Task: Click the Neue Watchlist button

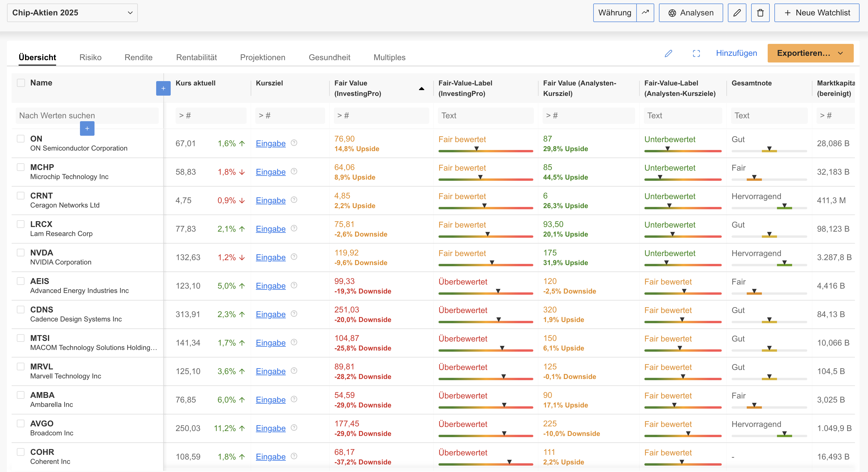Action: [x=817, y=13]
